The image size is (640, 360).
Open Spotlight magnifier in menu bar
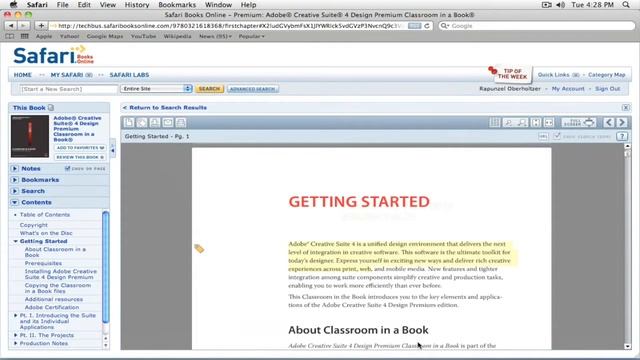tap(626, 5)
